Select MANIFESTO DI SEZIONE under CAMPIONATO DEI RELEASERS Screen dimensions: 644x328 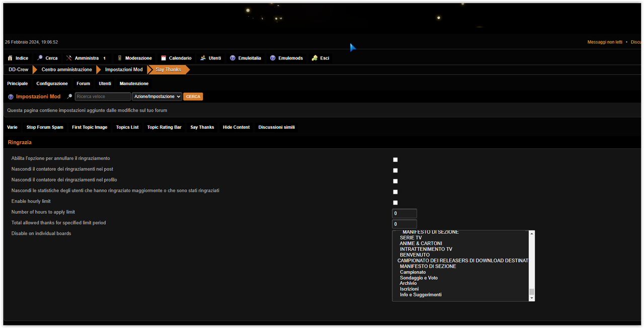coord(428,267)
